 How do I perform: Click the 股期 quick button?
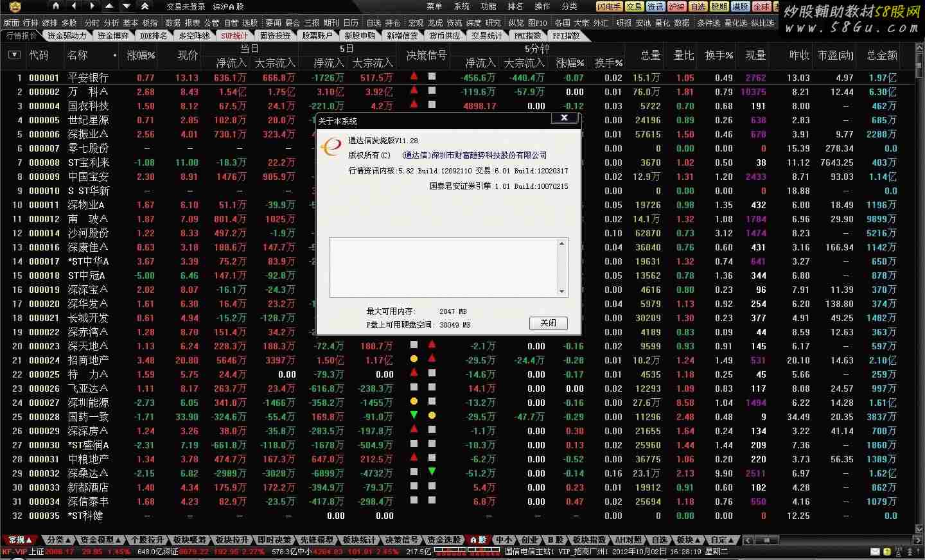coord(719,6)
